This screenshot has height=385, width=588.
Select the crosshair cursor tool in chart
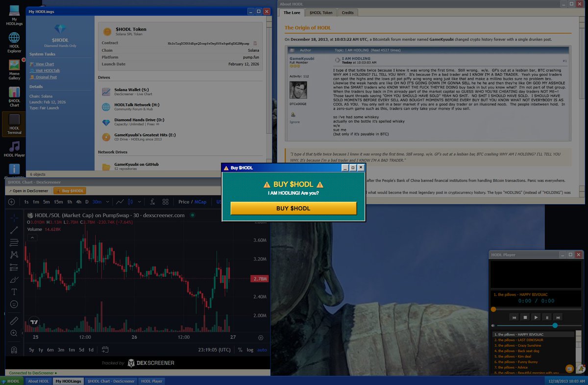[14, 217]
